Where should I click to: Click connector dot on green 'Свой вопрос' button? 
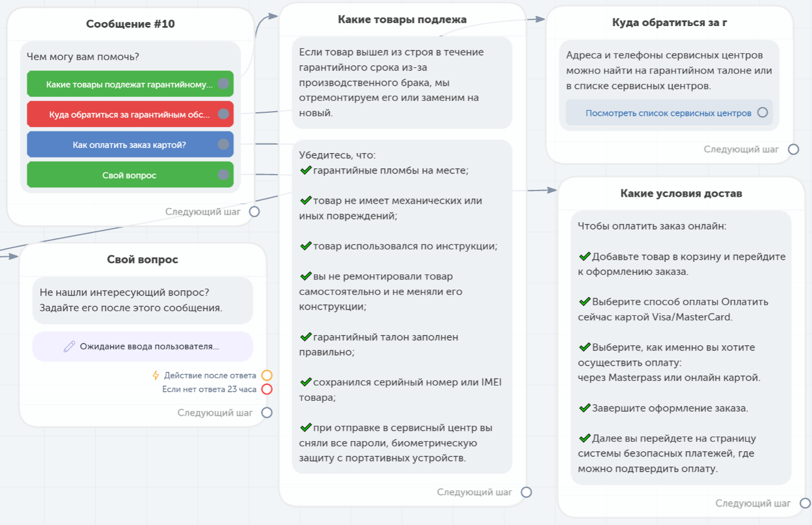click(224, 175)
